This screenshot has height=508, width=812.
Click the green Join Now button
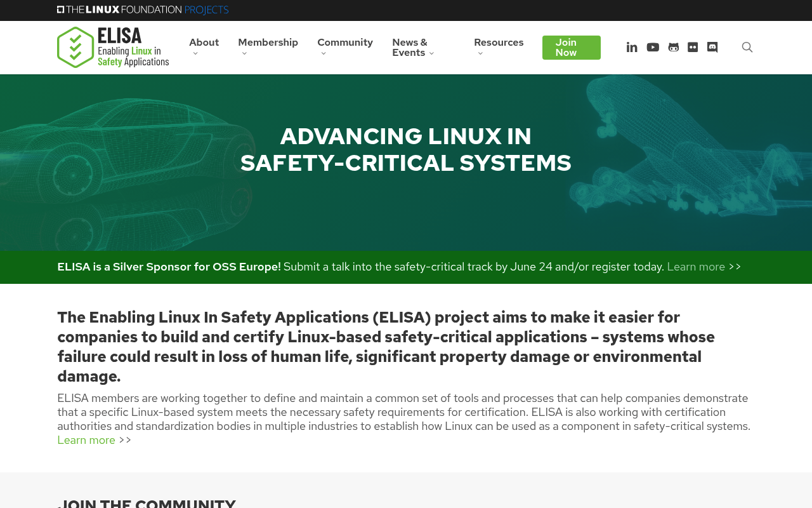tap(572, 48)
